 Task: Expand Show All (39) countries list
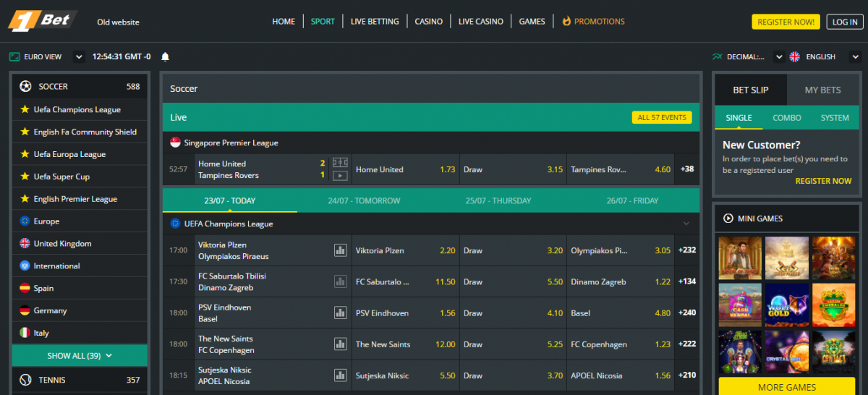80,355
